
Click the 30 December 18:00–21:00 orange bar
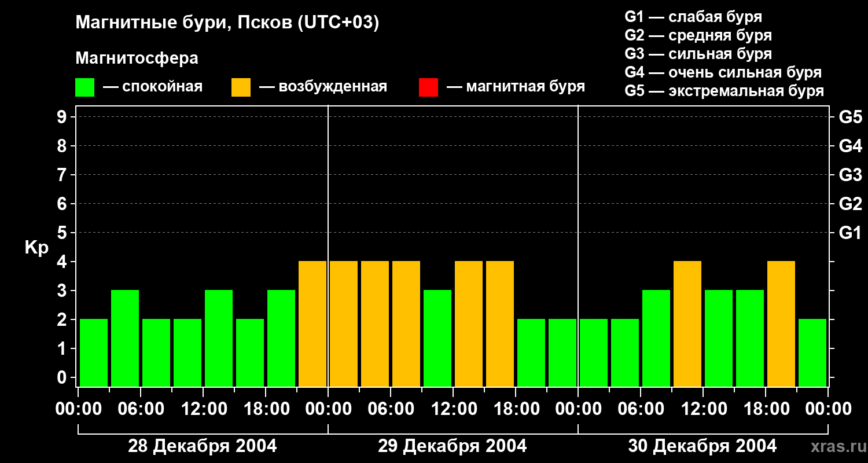[781, 324]
